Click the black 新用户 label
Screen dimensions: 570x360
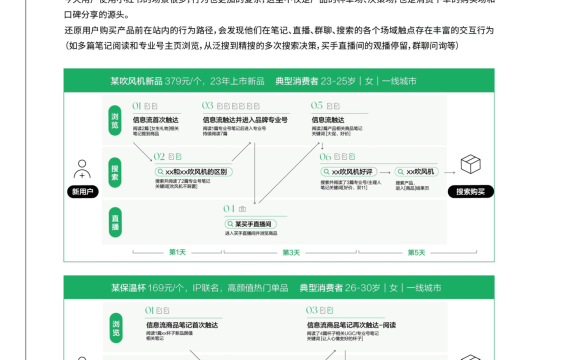pos(83,192)
